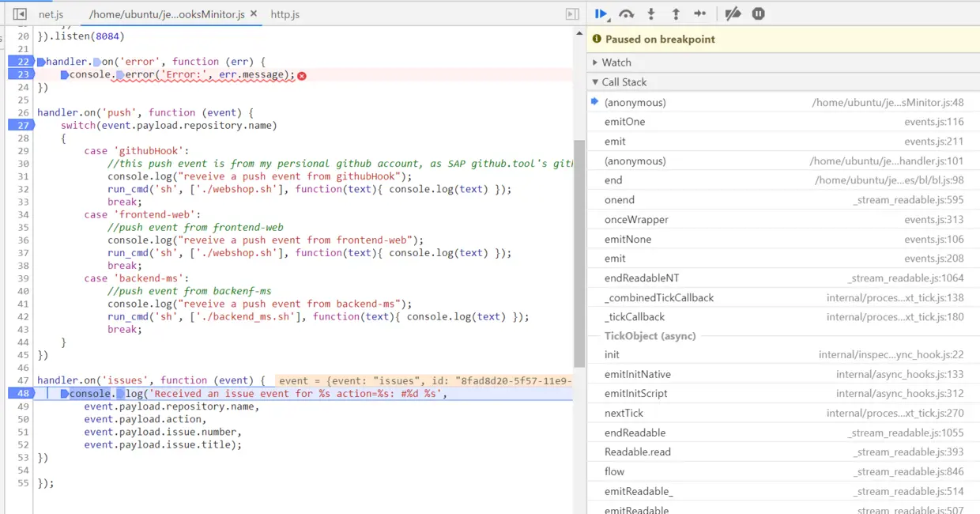Open internal/async_hooks.js:133 source link
980x514 pixels.
pos(900,374)
